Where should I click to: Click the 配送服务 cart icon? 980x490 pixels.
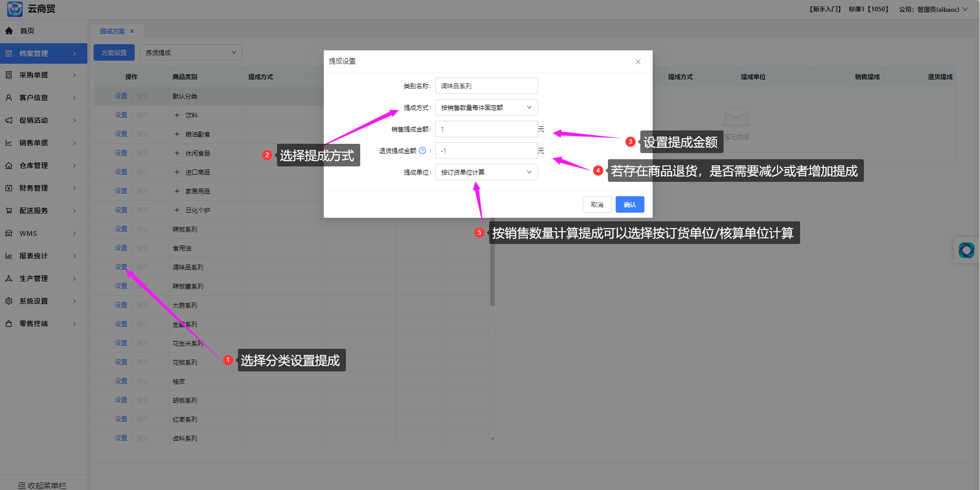[x=9, y=211]
